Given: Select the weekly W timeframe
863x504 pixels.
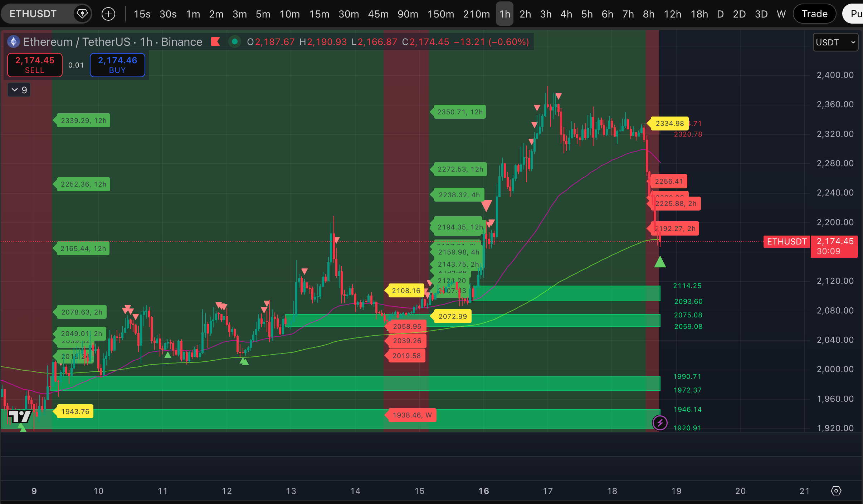Looking at the screenshot, I should 781,14.
